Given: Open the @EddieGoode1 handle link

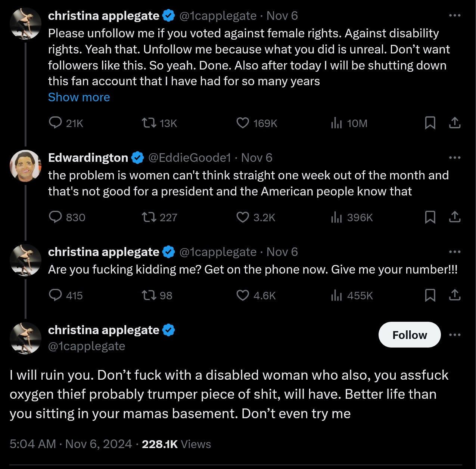Looking at the screenshot, I should (x=190, y=158).
